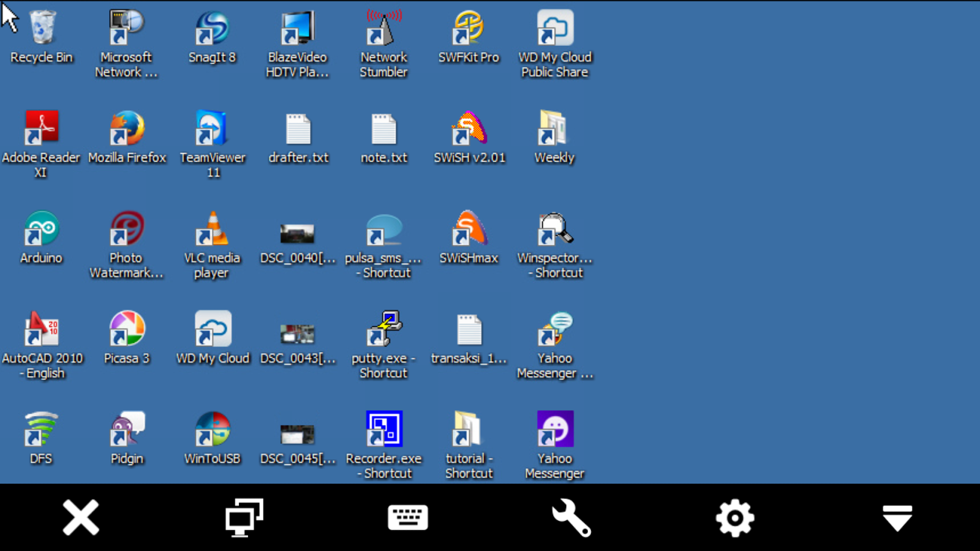Select the note.txt file
The image size is (980, 551).
[384, 129]
